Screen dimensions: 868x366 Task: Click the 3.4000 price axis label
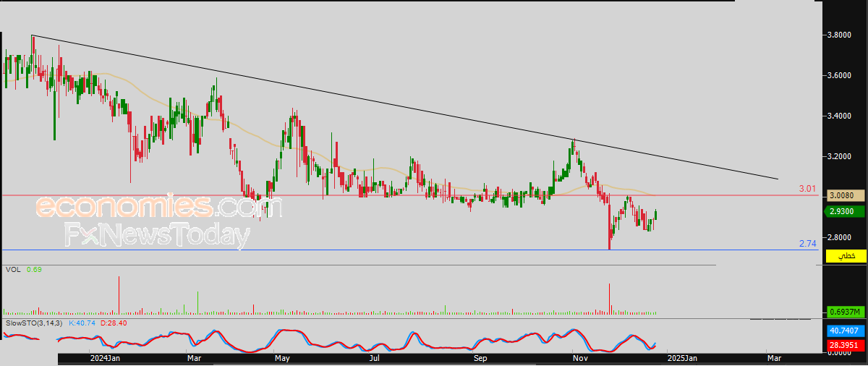click(839, 116)
